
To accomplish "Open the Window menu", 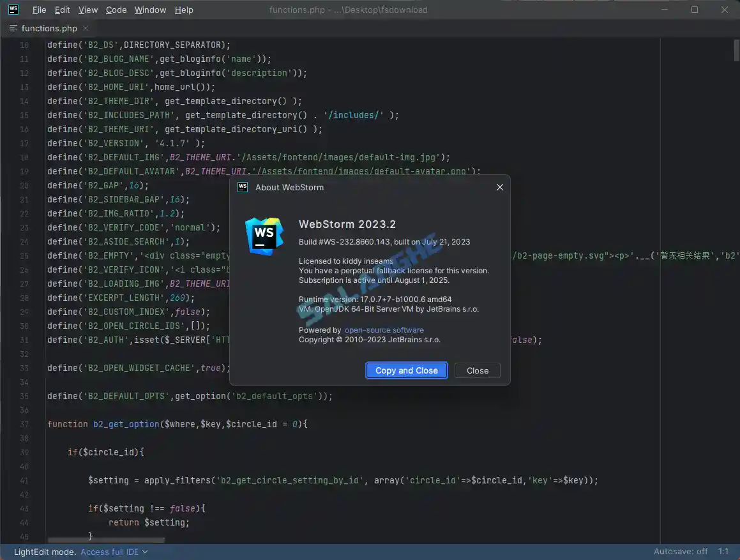I will click(150, 10).
